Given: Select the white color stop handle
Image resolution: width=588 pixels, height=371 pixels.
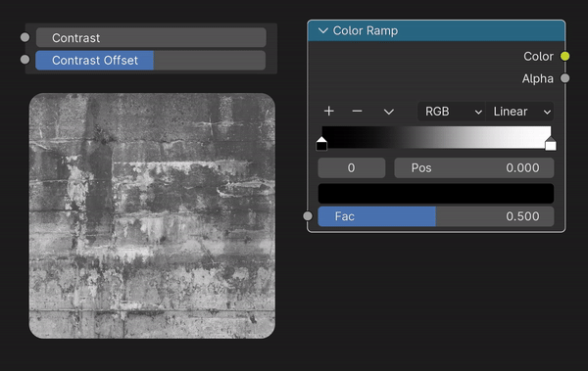Looking at the screenshot, I should [x=550, y=144].
